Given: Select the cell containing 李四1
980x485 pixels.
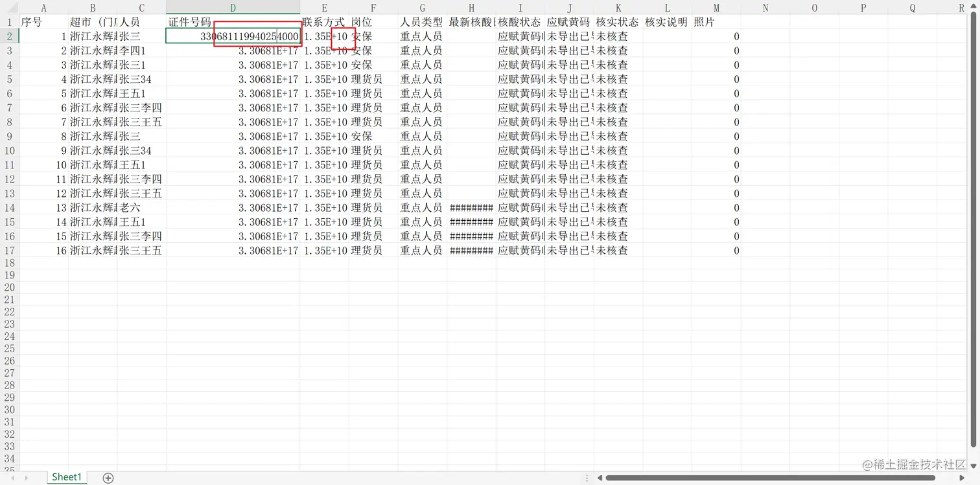Looking at the screenshot, I should click(x=142, y=51).
